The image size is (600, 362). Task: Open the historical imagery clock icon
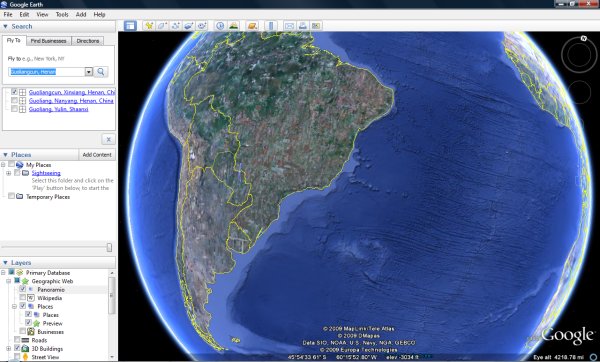click(220, 26)
